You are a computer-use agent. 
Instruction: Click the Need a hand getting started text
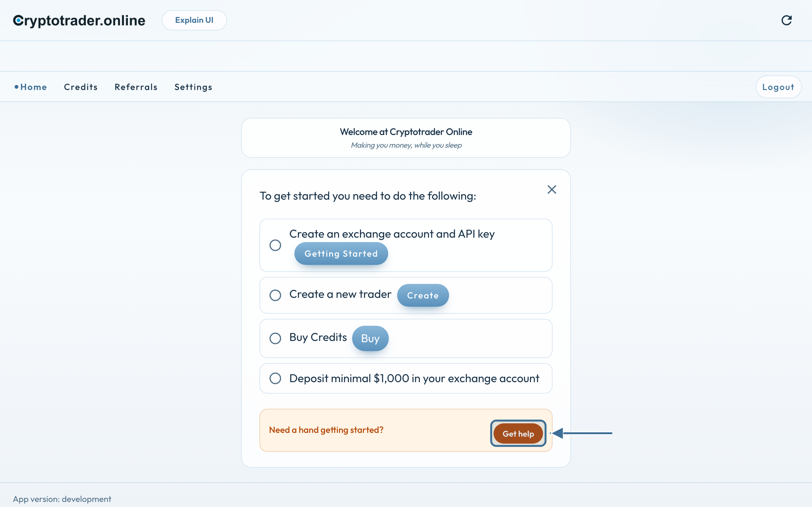tap(326, 430)
